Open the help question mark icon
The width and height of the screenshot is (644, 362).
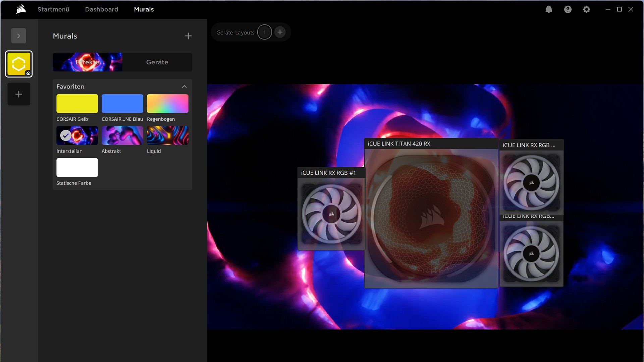point(568,9)
